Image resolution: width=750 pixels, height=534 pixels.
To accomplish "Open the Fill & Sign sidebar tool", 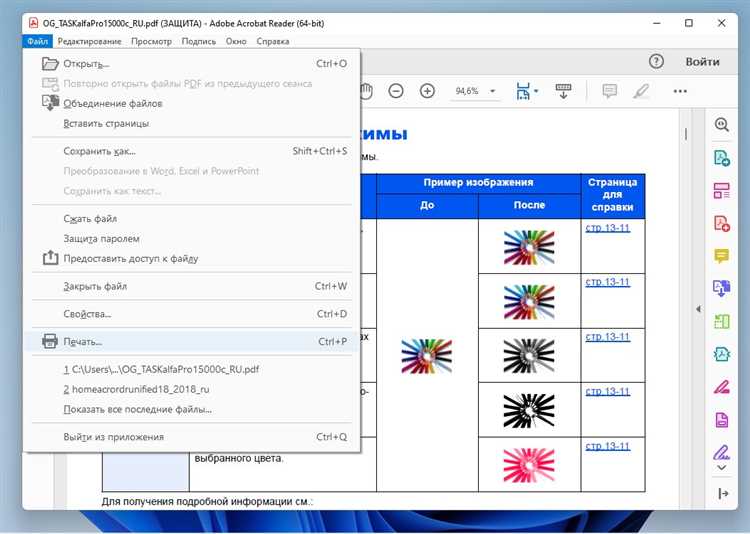I will tap(721, 451).
